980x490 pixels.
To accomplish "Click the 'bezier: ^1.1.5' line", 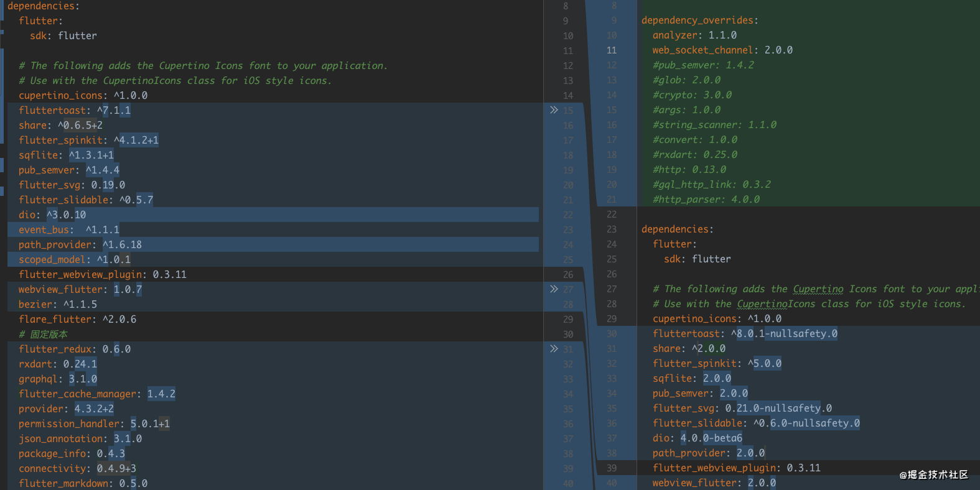I will coord(58,304).
